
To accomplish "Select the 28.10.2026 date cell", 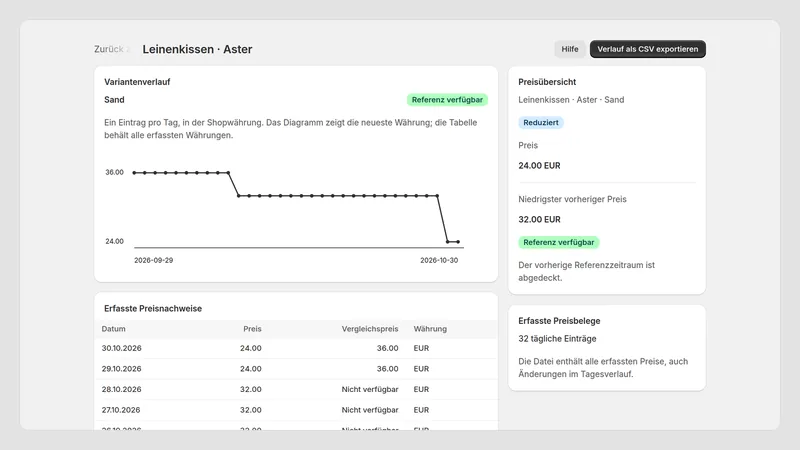I will click(121, 389).
